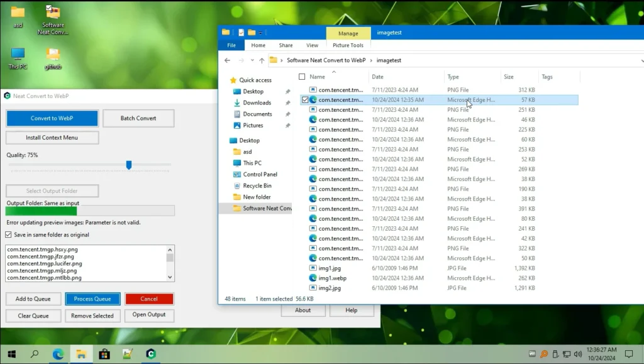This screenshot has height=364, width=644.
Task: Open the View ribbon tab
Action: coord(312,45)
